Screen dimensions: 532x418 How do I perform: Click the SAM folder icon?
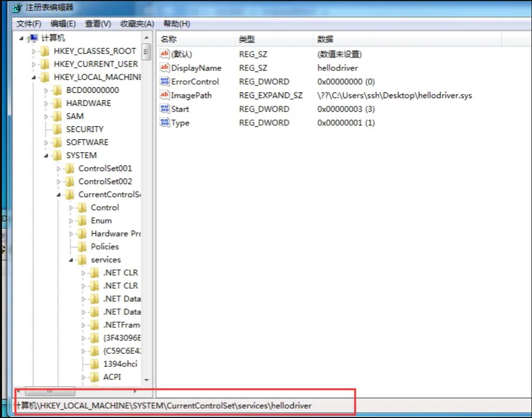[57, 116]
